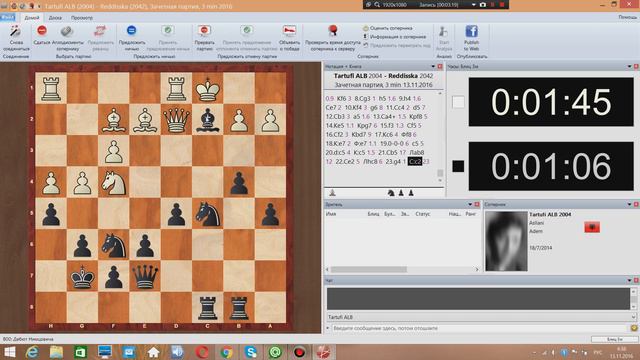This screenshot has width=640, height=360.
Task: Open the File (Файл) menu
Action: [7, 17]
